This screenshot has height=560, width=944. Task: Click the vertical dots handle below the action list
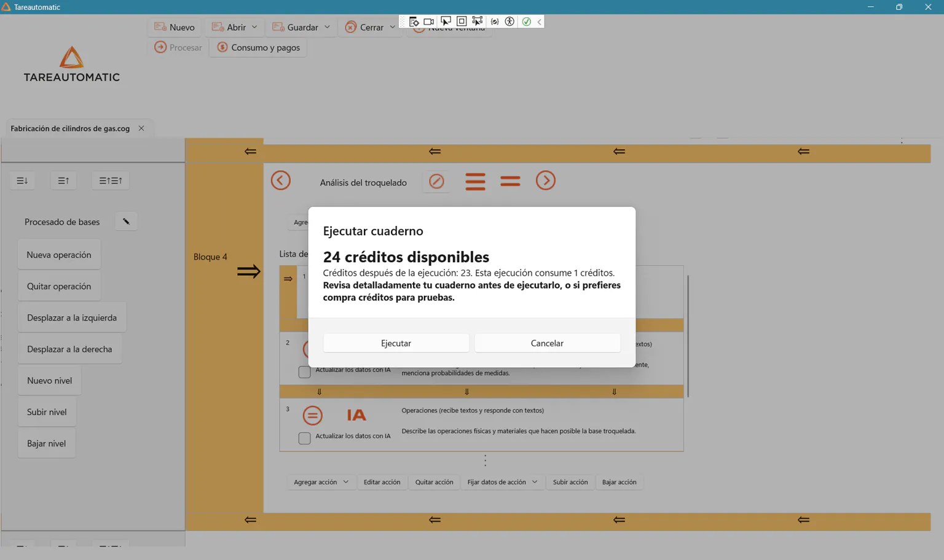pos(485,461)
